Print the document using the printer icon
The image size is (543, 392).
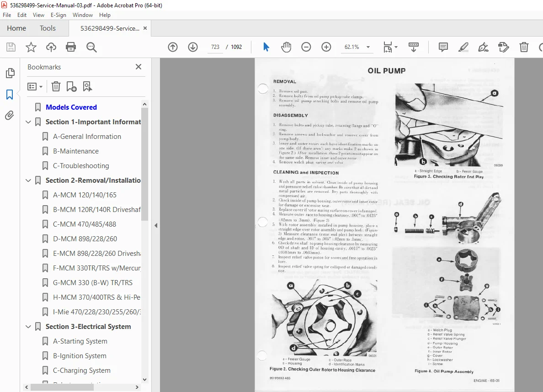pos(71,47)
